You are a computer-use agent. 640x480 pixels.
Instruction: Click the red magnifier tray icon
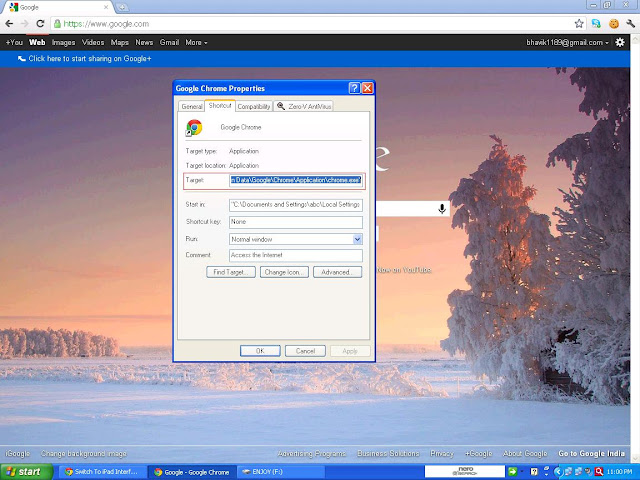tap(598, 472)
